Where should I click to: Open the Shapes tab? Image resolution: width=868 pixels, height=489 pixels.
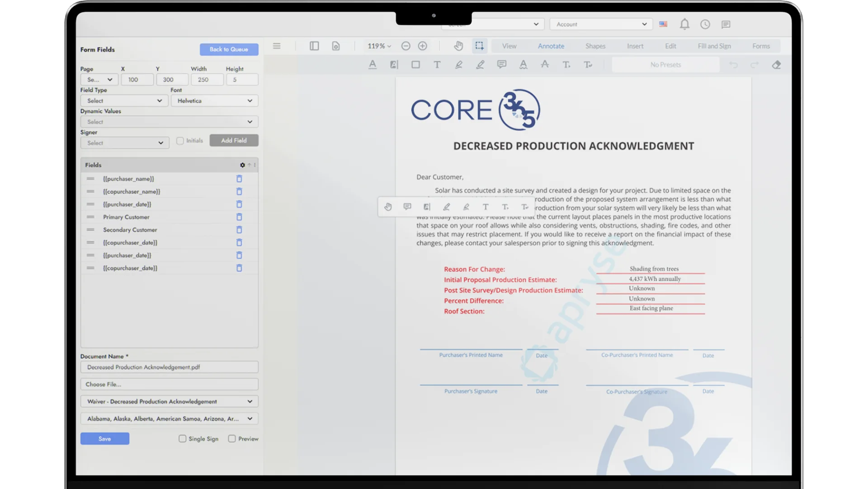click(595, 46)
